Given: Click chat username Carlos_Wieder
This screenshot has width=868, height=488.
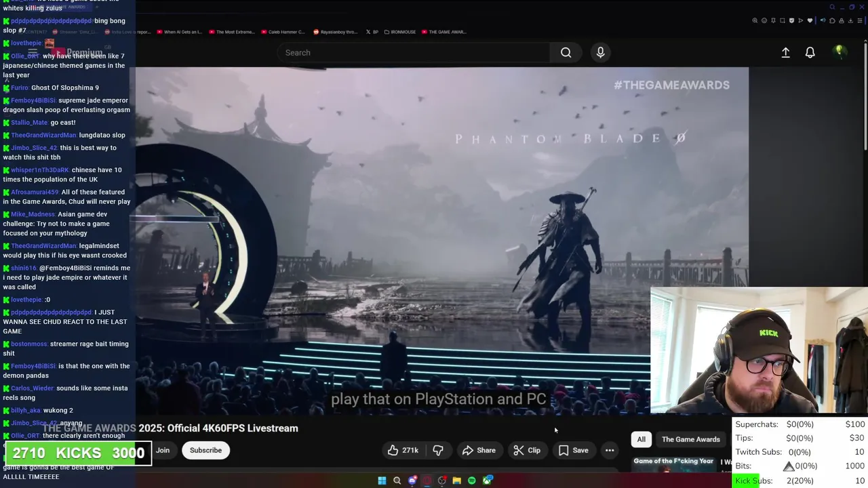Looking at the screenshot, I should pos(33,388).
